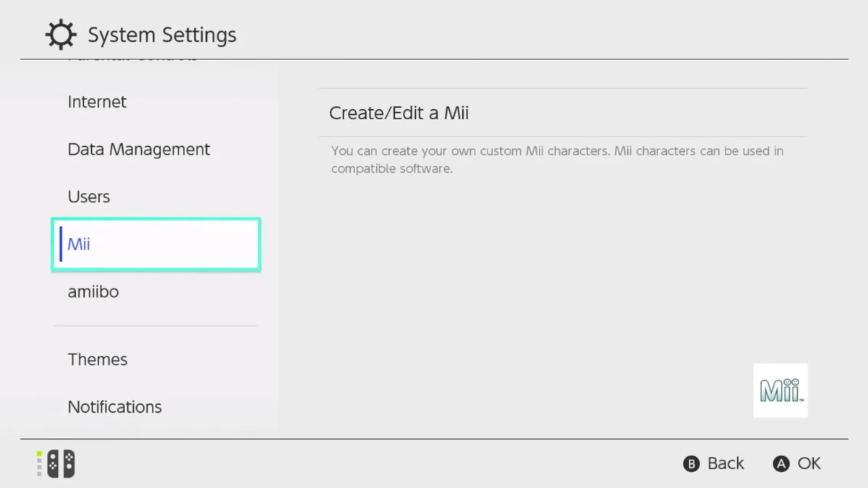Viewport: 868px width, 488px height.
Task: Select Create/Edit a Mii
Action: 399,113
